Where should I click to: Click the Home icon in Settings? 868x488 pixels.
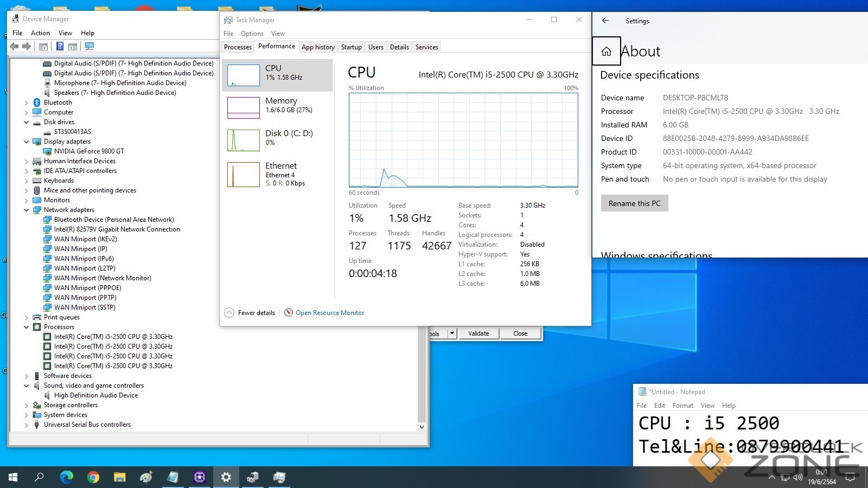tap(606, 52)
